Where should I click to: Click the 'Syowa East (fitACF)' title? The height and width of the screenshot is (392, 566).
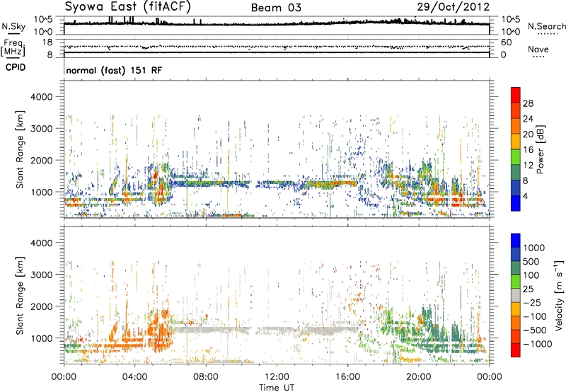point(128,6)
